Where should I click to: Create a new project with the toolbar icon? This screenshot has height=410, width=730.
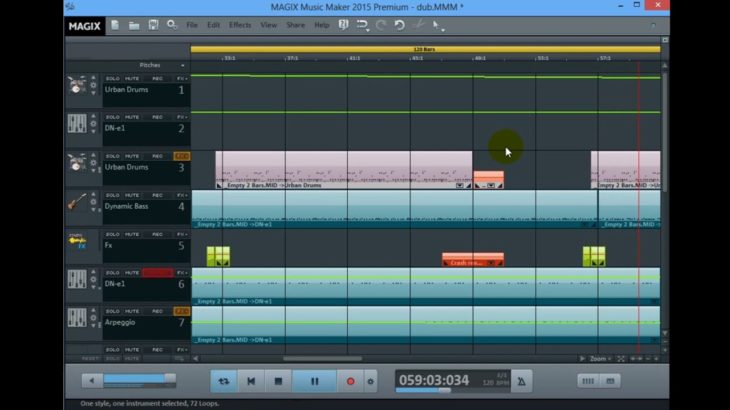[x=115, y=25]
